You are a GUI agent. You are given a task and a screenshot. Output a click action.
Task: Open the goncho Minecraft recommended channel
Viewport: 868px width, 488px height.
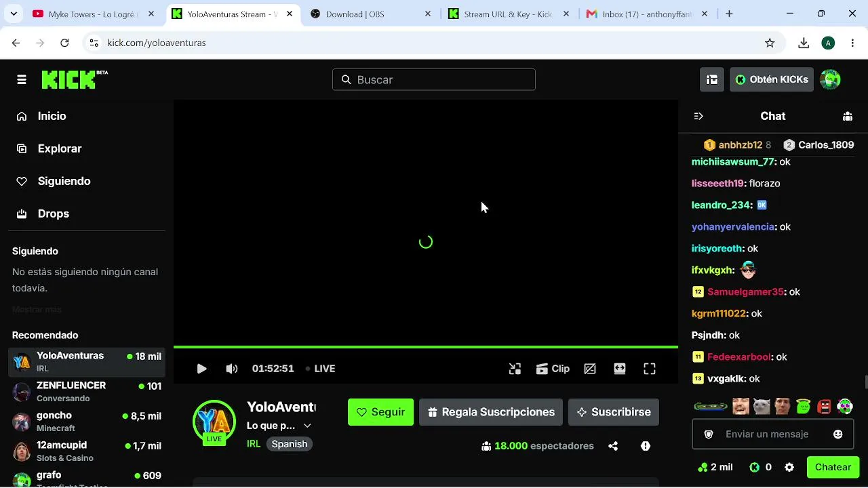click(x=87, y=422)
